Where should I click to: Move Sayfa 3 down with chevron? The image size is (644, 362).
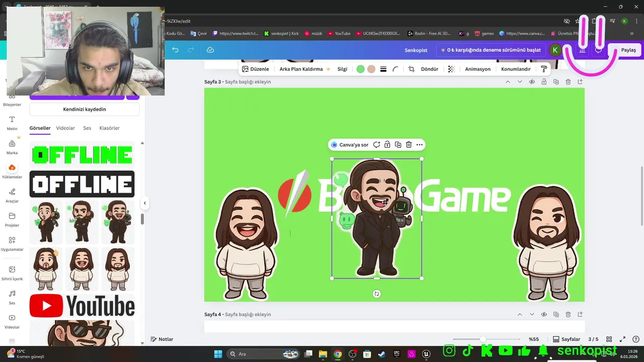(520, 82)
